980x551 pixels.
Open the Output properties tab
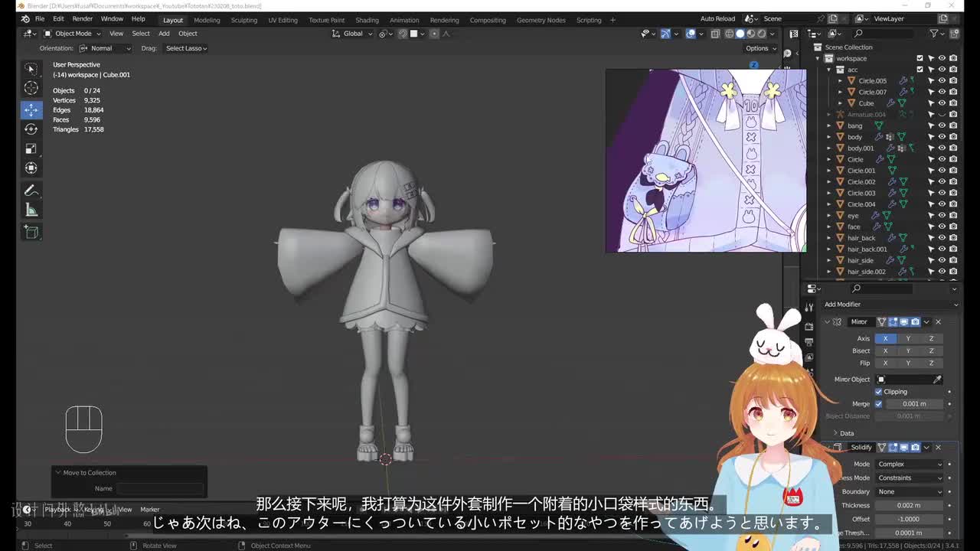point(809,341)
